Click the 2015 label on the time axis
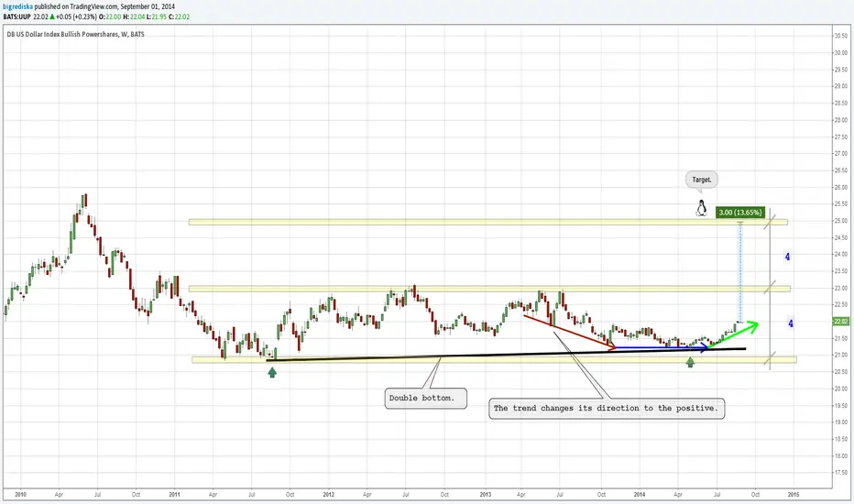854x504 pixels. [x=794, y=495]
